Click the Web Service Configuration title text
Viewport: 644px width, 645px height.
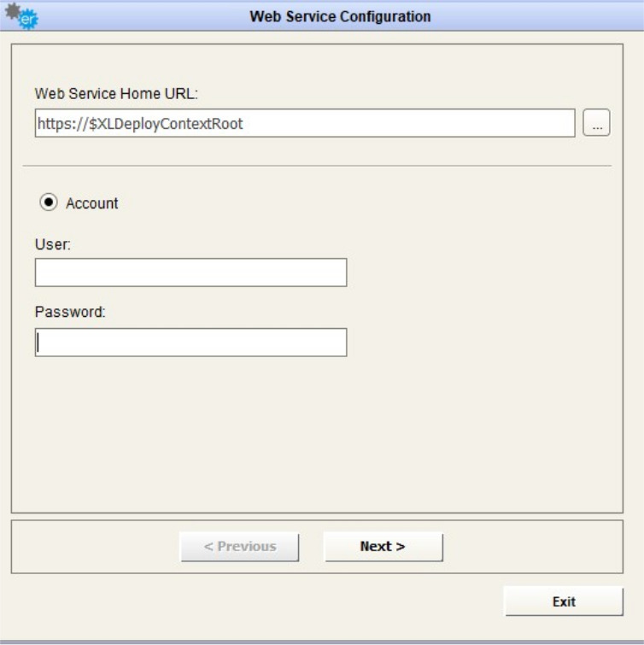click(x=340, y=17)
